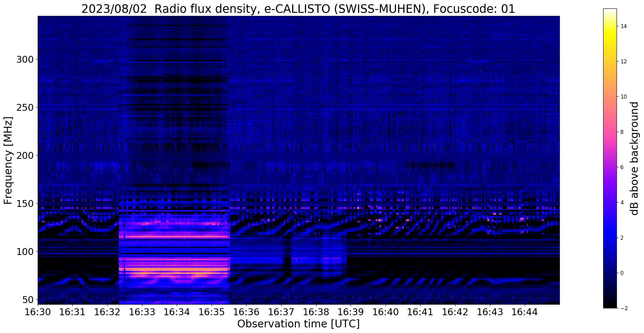Click the 150 MHz frequency tick label
This screenshot has height=333, width=644.
25,203
